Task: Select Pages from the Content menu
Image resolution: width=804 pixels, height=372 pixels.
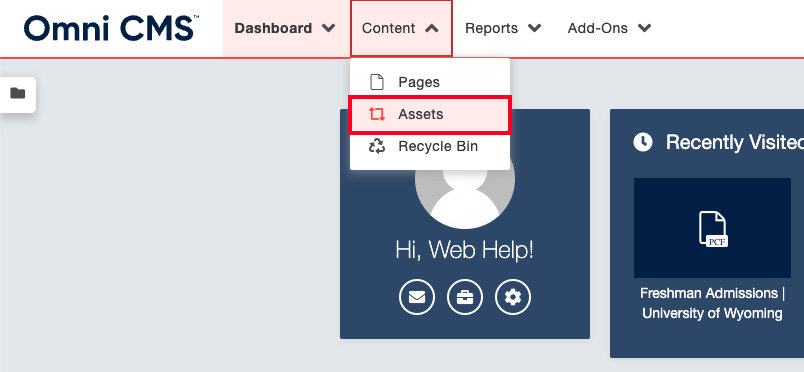Action: tap(430, 82)
